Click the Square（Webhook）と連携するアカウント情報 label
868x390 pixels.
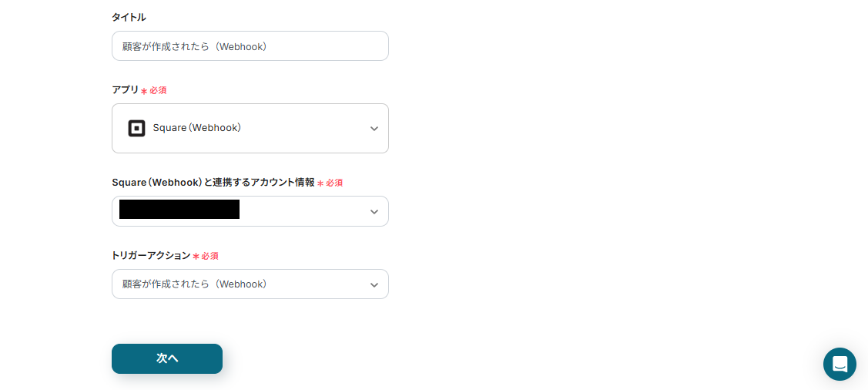[213, 182]
